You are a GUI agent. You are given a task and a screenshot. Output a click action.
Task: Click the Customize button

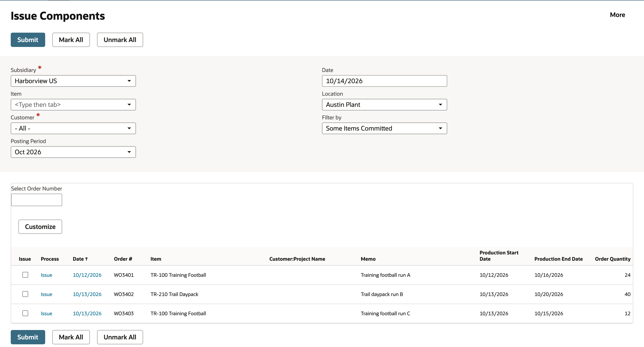click(x=40, y=227)
